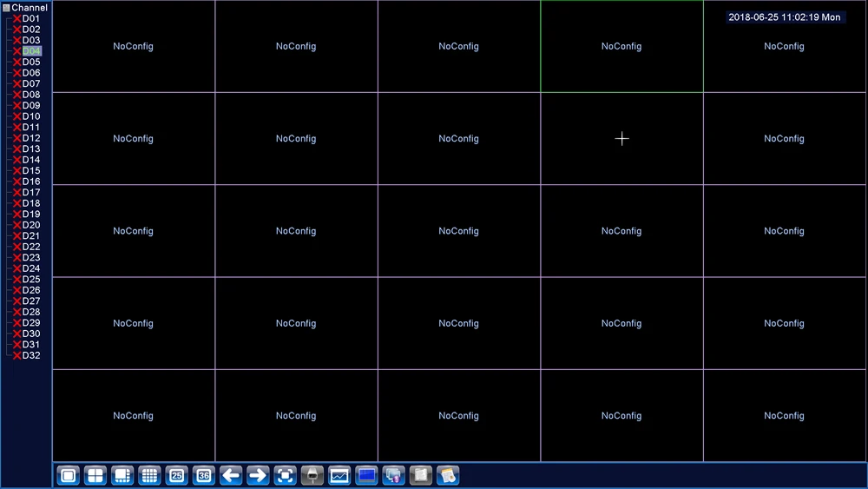Go to next page with right arrow
The width and height of the screenshot is (868, 489).
click(258, 475)
